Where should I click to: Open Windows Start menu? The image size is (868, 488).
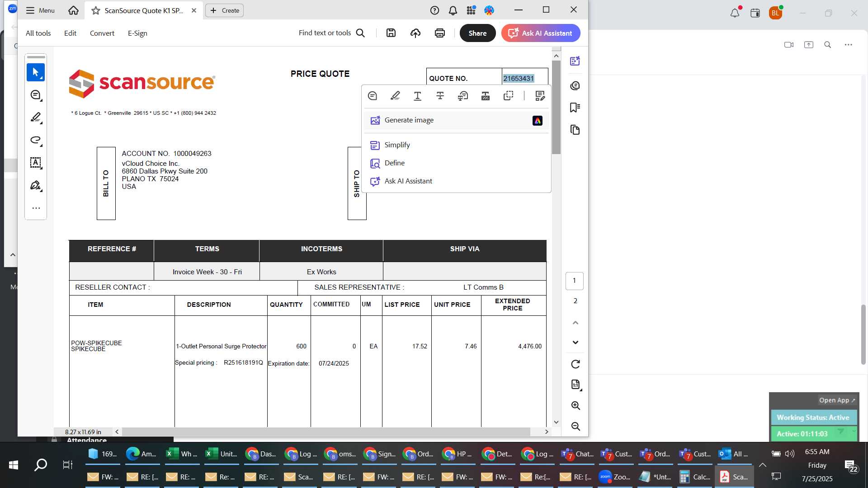coord(14,465)
